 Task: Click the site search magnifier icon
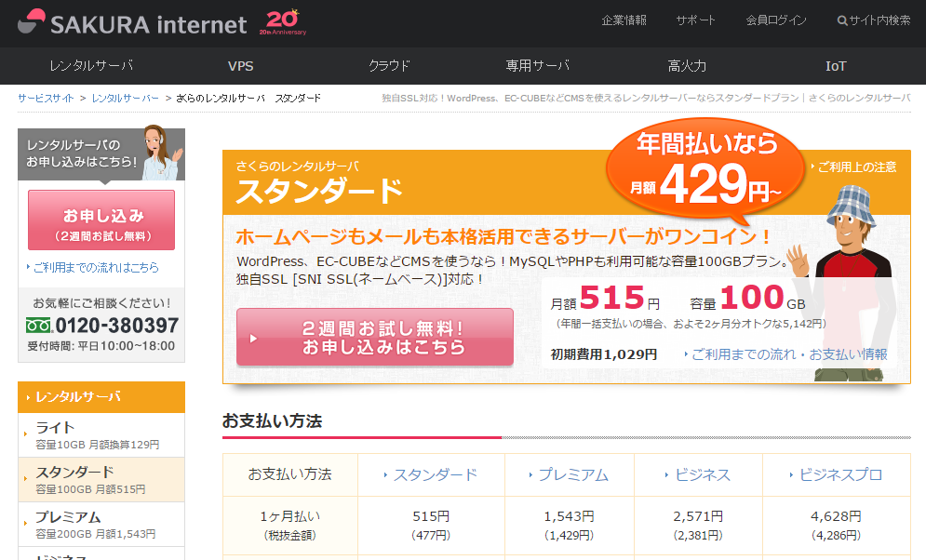(842, 20)
